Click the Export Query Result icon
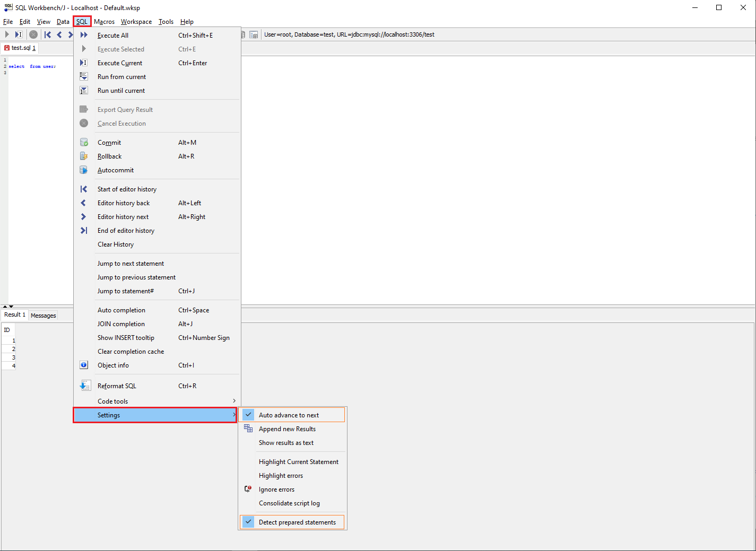 pos(84,109)
